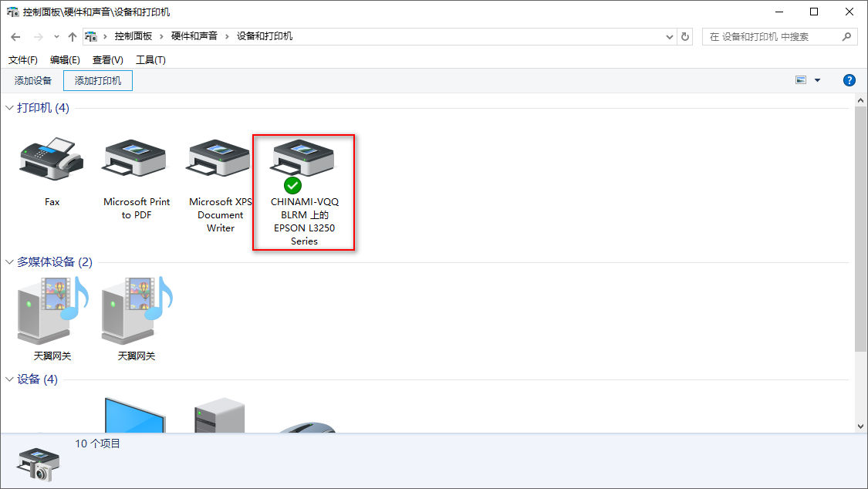868x489 pixels.
Task: Click the vertical scrollbar down arrow
Action: pos(860,427)
